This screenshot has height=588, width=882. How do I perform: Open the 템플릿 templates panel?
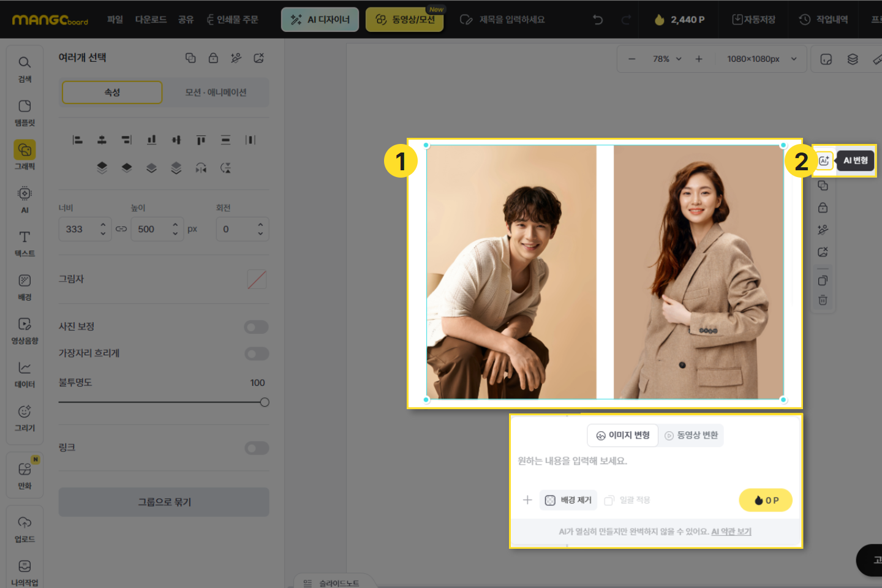[x=24, y=113]
